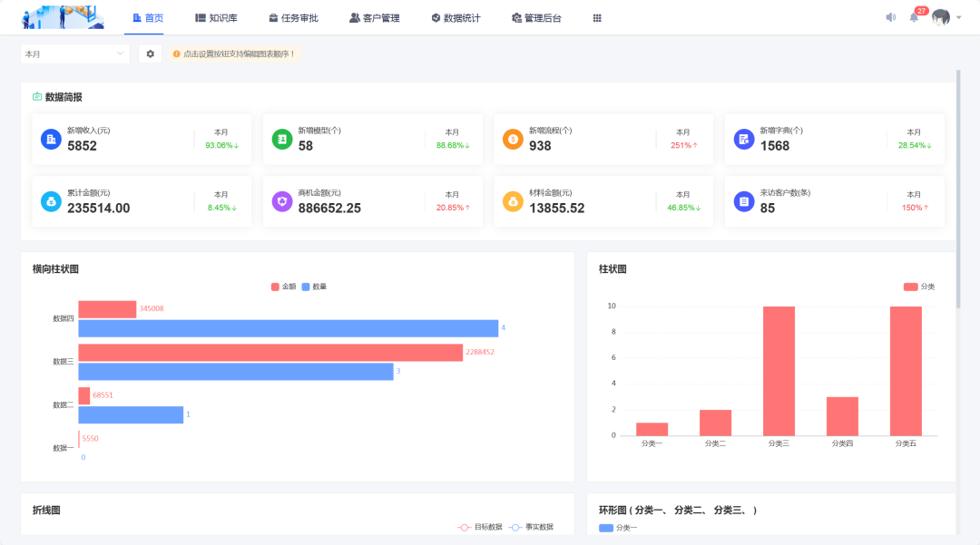980x545 pixels.
Task: Click the blue 新增收入 card icon
Action: point(50,138)
